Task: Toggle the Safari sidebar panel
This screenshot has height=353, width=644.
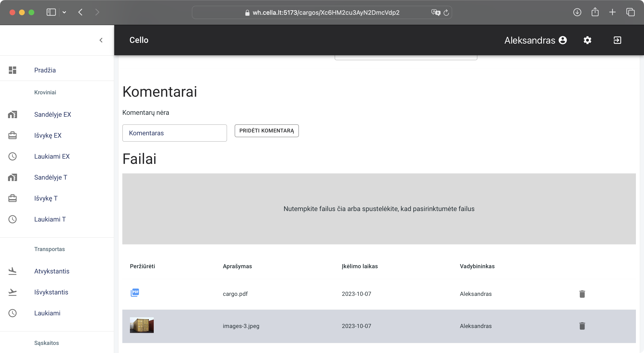Action: pyautogui.click(x=51, y=12)
